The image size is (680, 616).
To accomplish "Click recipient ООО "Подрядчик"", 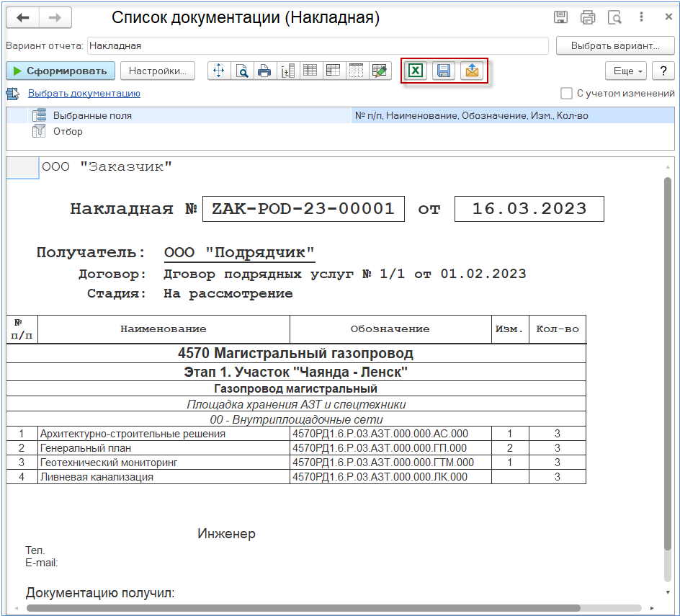I will tap(239, 252).
